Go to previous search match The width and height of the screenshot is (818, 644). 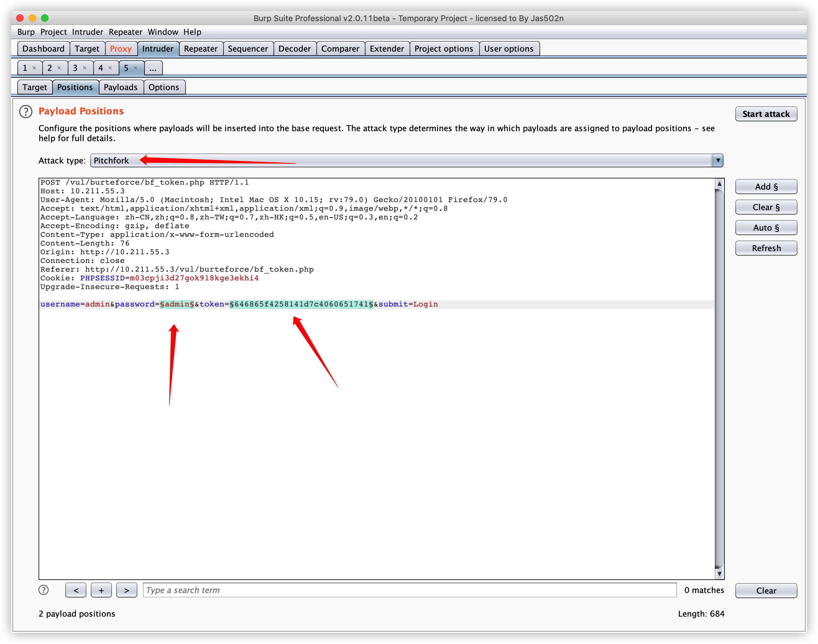[x=76, y=591]
